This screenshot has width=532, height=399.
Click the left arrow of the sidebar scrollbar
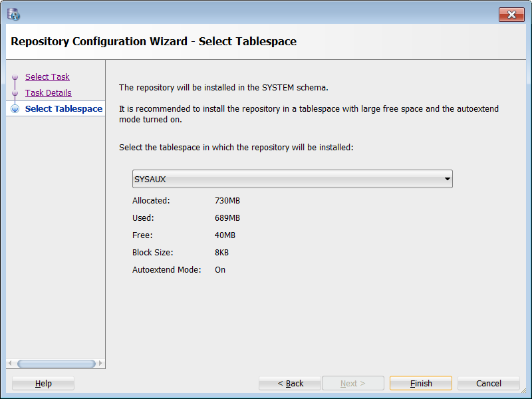pos(10,364)
